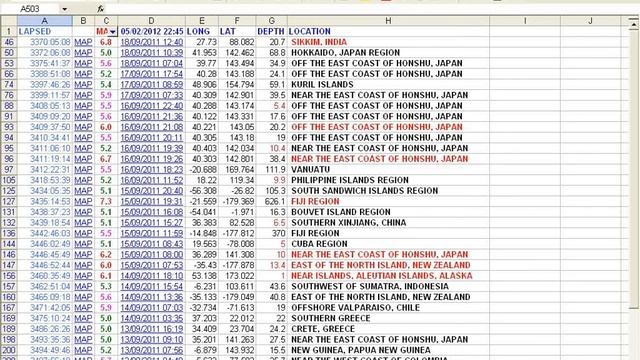Select depth cell 111.9
This screenshot has width=640, height=360.
pyautogui.click(x=271, y=169)
